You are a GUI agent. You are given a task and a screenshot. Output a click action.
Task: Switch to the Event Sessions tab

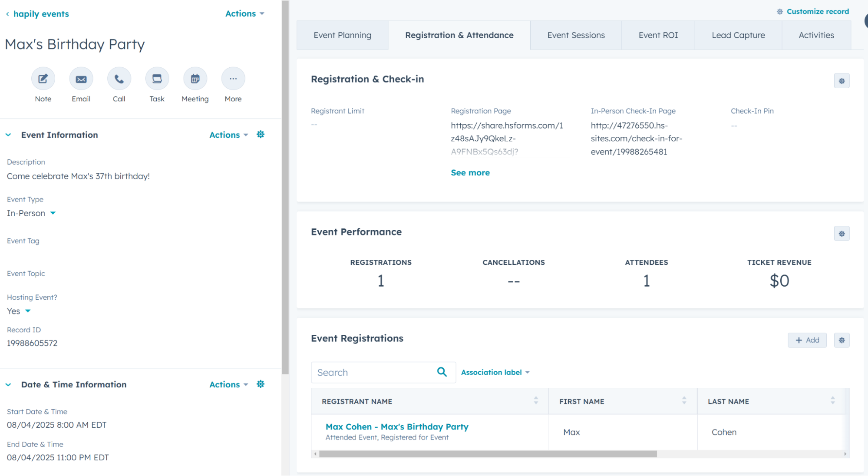pyautogui.click(x=576, y=35)
